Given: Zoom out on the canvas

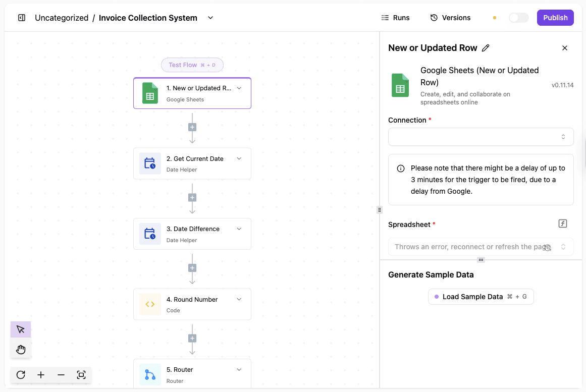Looking at the screenshot, I should point(61,375).
